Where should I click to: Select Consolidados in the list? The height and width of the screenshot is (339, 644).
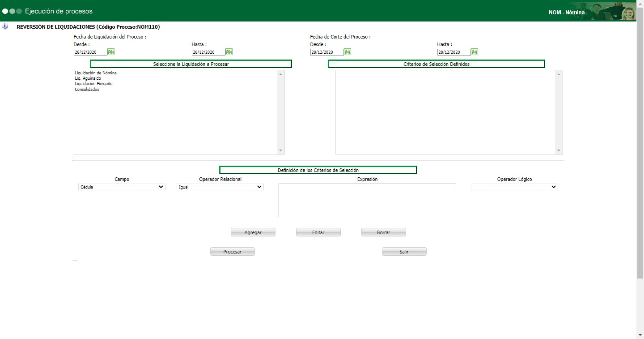pyautogui.click(x=176, y=90)
